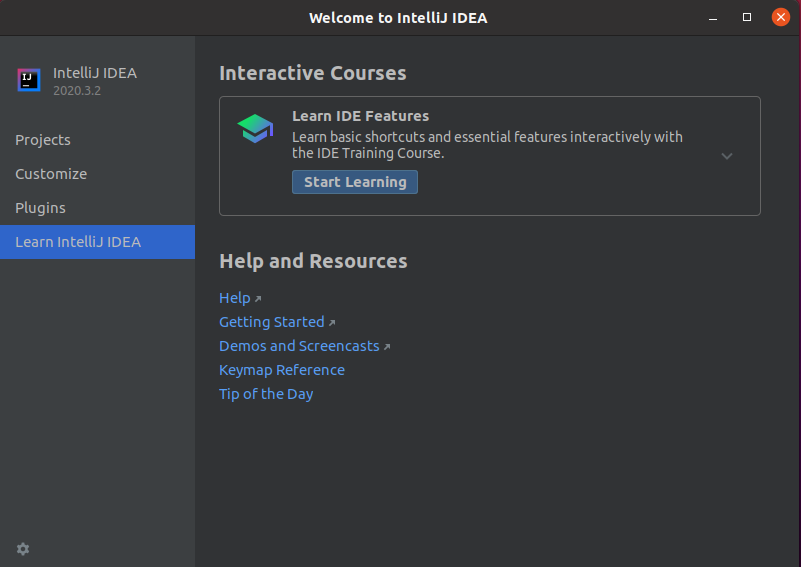Screen dimensions: 801x567
Task: Click the Learn IDE Features title
Action: 361,116
